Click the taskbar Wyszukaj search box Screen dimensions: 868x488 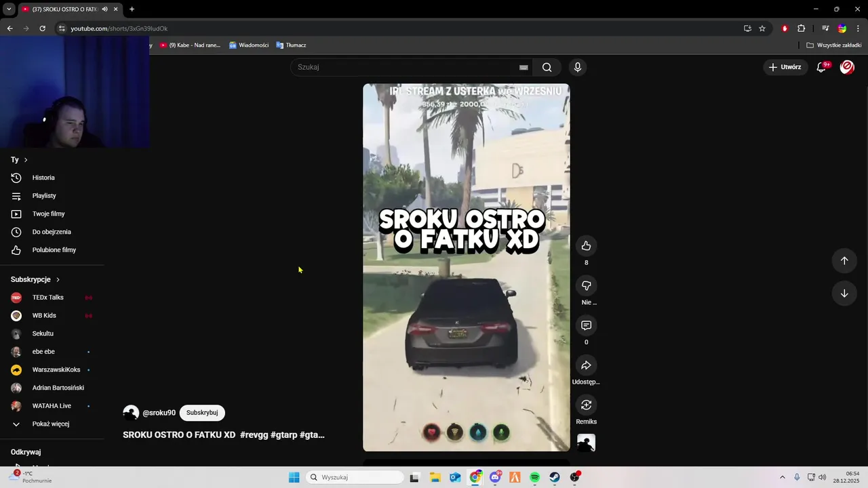pos(355,477)
